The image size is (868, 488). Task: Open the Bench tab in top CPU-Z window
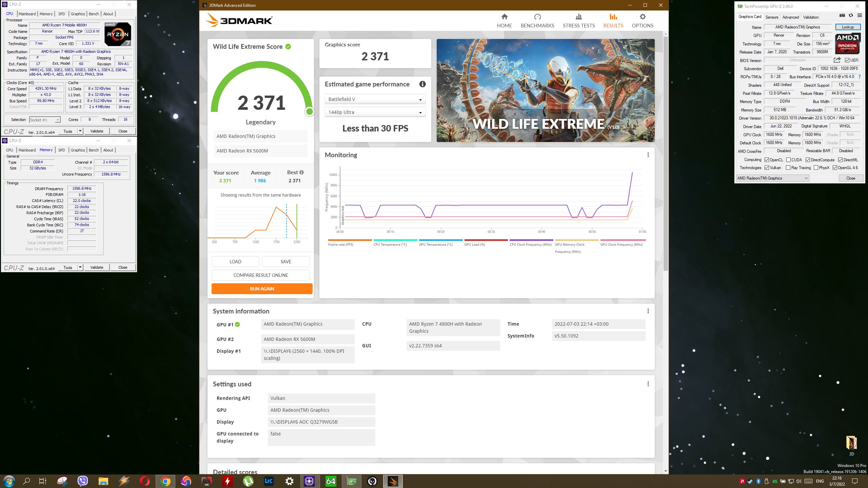pyautogui.click(x=94, y=14)
